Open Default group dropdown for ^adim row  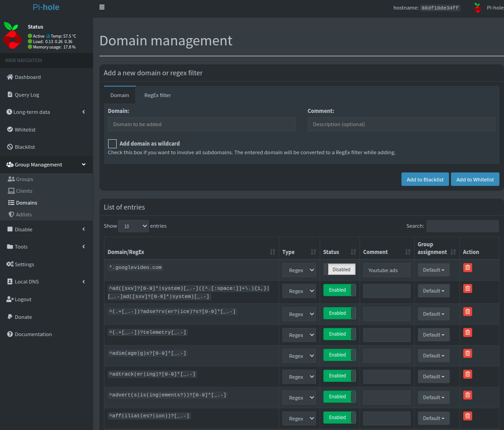point(434,356)
